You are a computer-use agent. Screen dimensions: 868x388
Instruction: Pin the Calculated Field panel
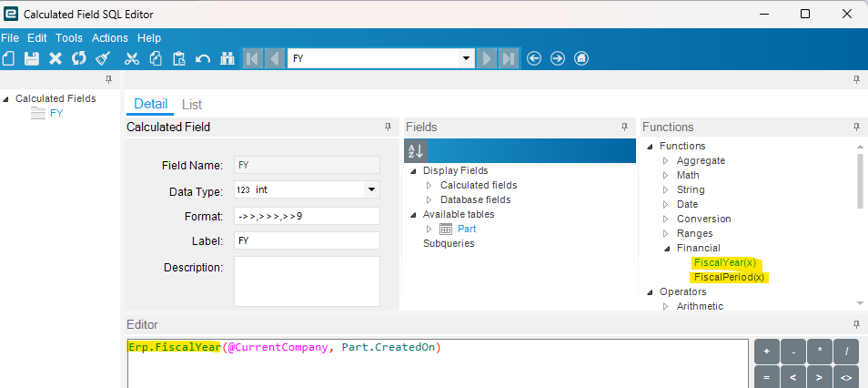point(389,127)
